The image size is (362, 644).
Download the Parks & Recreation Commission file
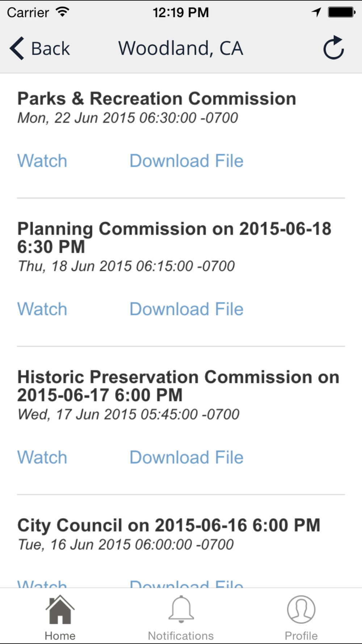click(186, 161)
